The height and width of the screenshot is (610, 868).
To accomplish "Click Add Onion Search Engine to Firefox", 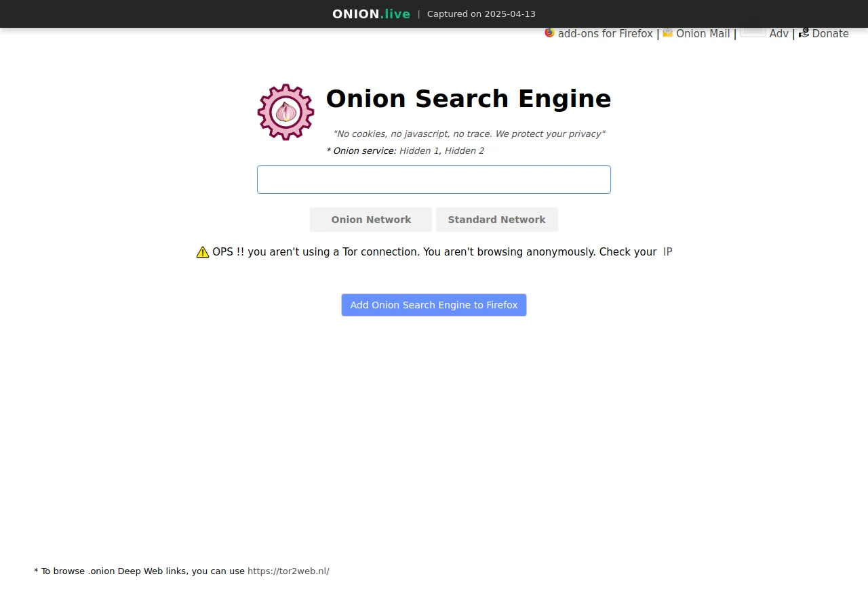I will coord(434,305).
